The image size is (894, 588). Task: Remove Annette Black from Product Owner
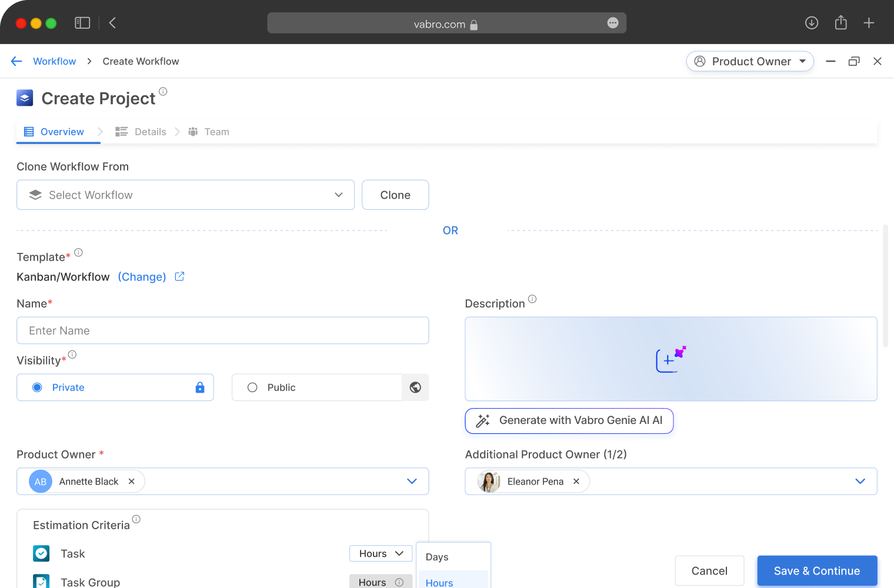click(132, 482)
